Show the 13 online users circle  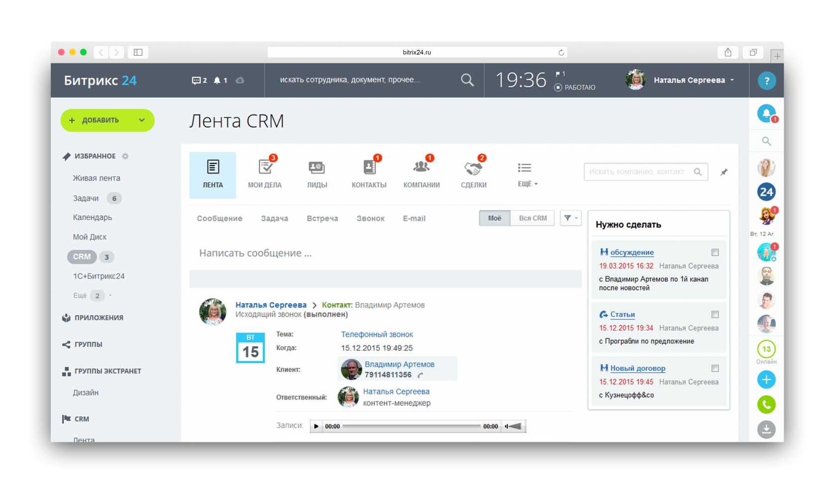pos(766,349)
